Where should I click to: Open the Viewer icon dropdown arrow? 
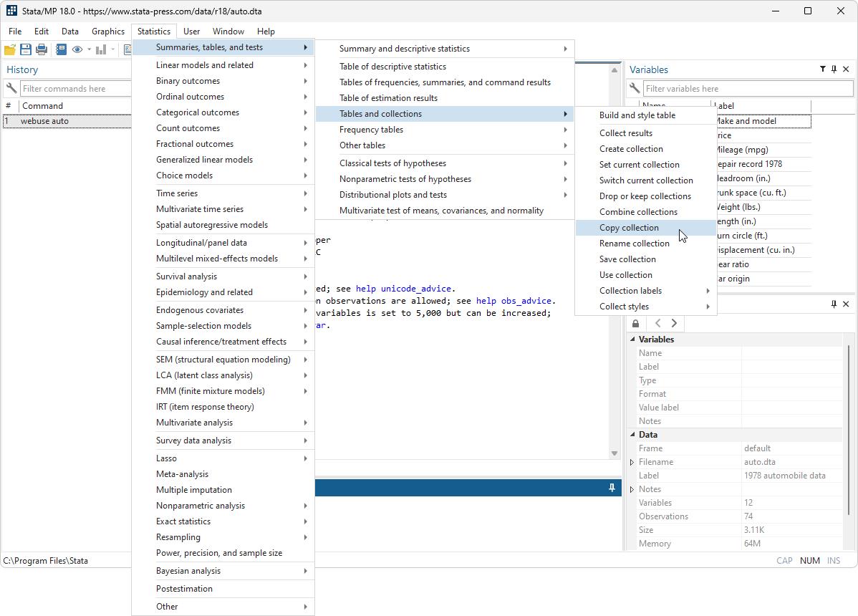pos(90,50)
